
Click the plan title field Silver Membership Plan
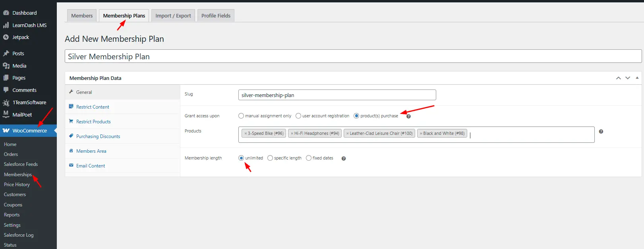coord(353,56)
